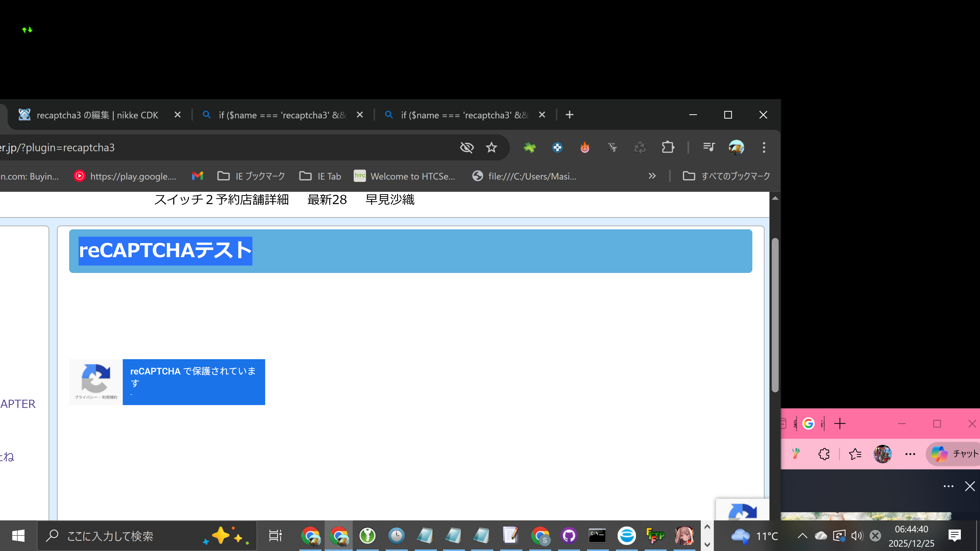Launch FFFTP from the taskbar
980x551 pixels.
(x=655, y=536)
